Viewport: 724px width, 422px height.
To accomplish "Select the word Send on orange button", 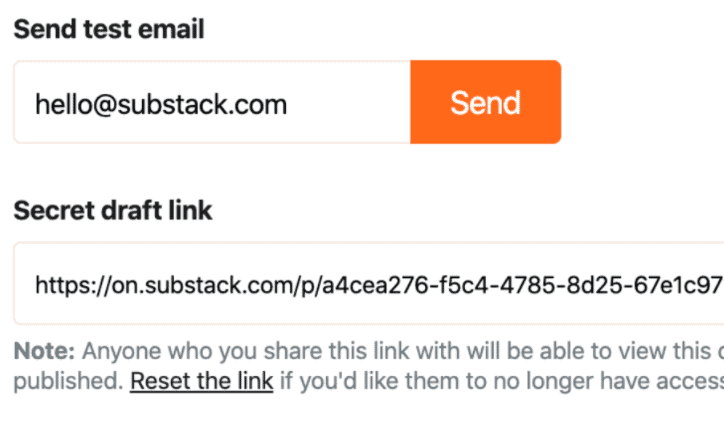I will coord(485,102).
